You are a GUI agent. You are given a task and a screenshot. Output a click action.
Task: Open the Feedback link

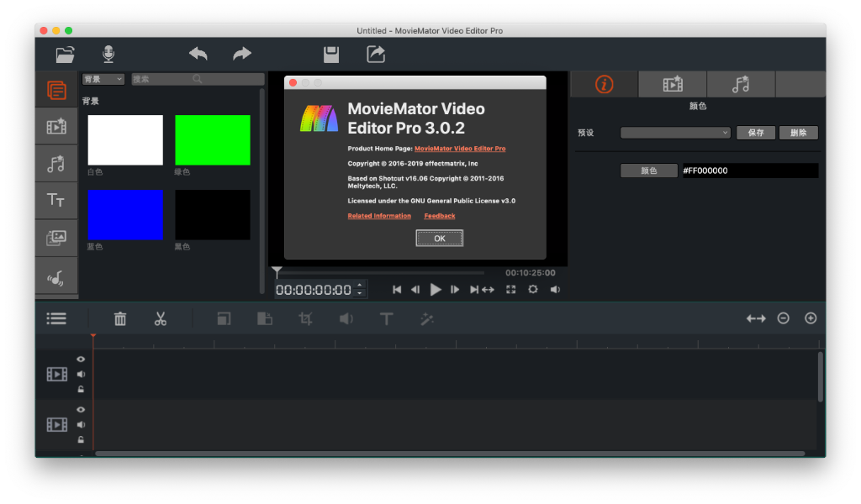(439, 216)
